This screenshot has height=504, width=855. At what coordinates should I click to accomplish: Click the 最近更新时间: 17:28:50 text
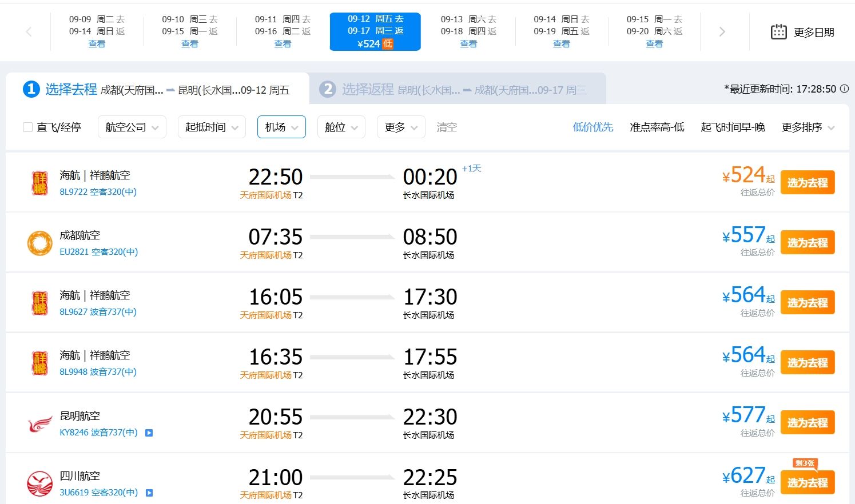[x=780, y=89]
